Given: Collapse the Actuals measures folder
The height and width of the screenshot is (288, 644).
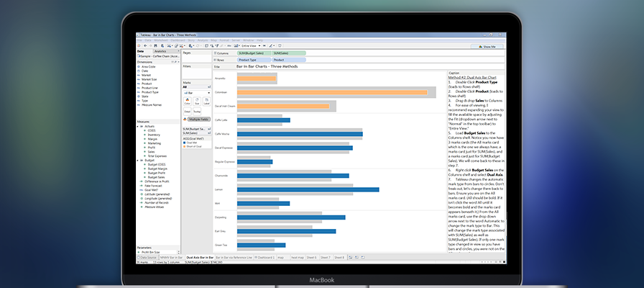Looking at the screenshot, I should point(138,126).
